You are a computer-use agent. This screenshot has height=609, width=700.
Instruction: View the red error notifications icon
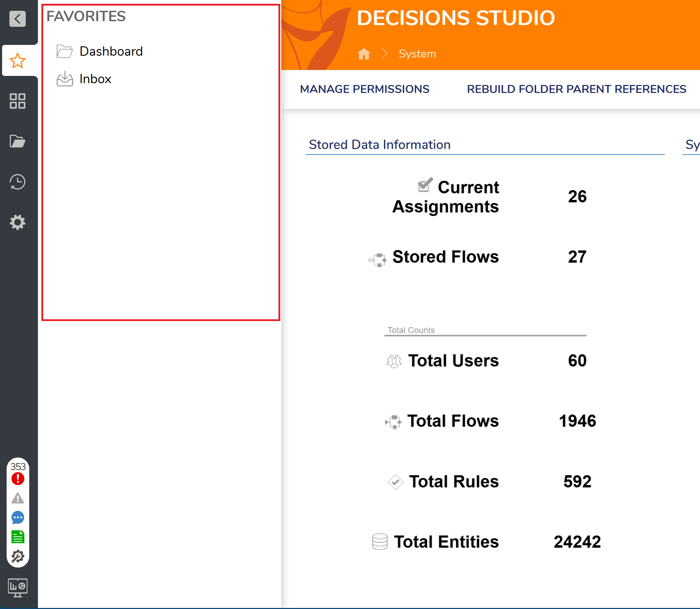click(x=18, y=479)
